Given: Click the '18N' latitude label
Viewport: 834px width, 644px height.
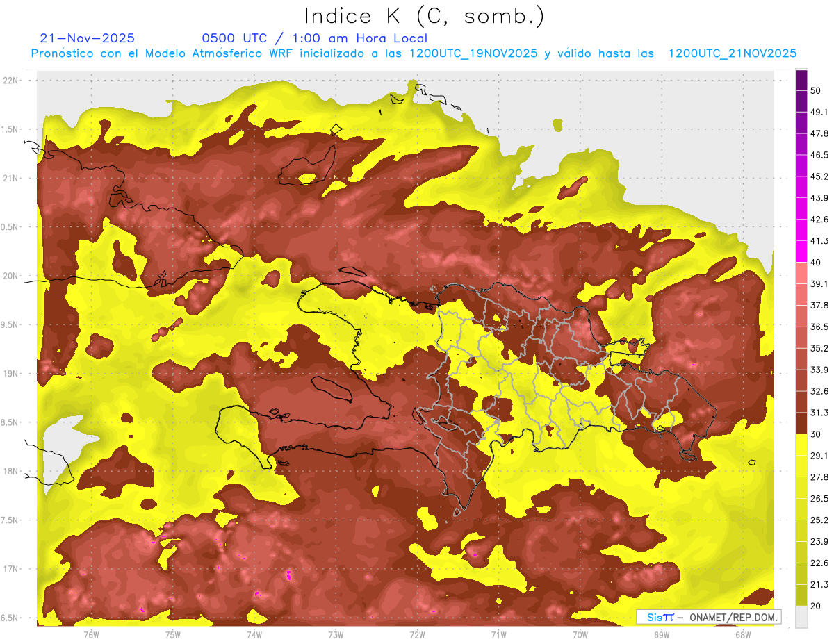Looking at the screenshot, I should (12, 471).
